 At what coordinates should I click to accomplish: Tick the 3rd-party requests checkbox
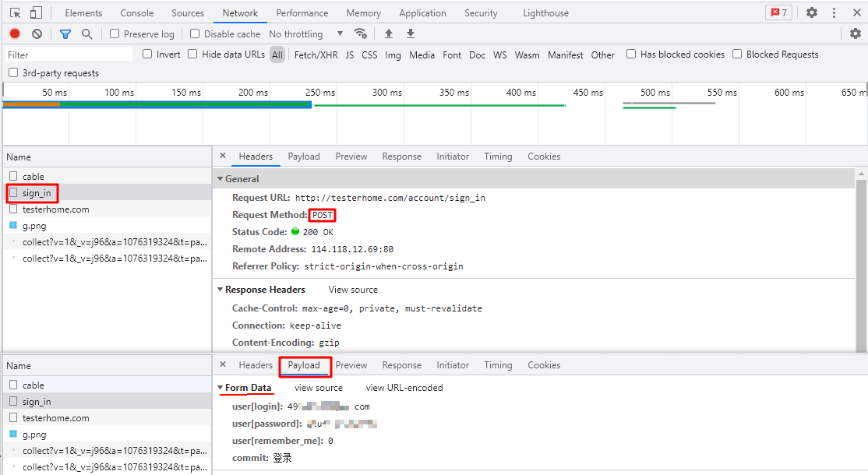(13, 73)
